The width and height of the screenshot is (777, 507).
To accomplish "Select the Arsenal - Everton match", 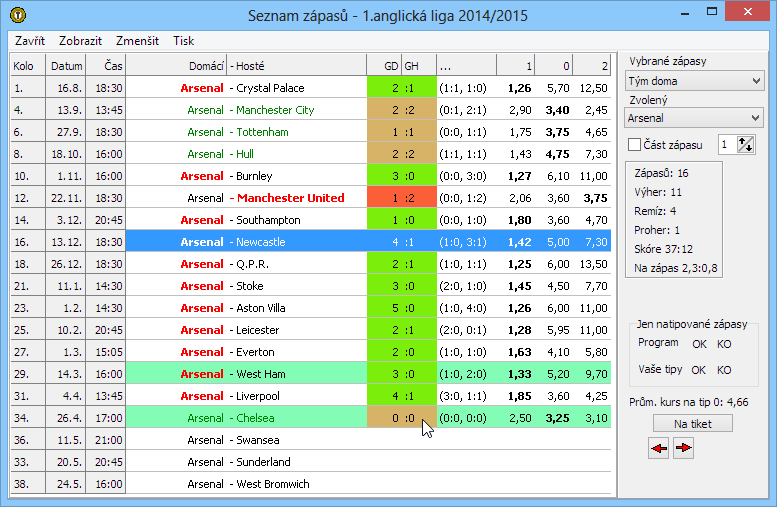I will 311,352.
